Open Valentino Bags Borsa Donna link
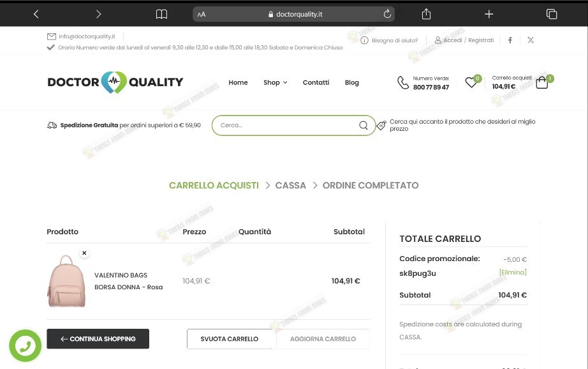Screen dimensions: 588x369 point(129,281)
